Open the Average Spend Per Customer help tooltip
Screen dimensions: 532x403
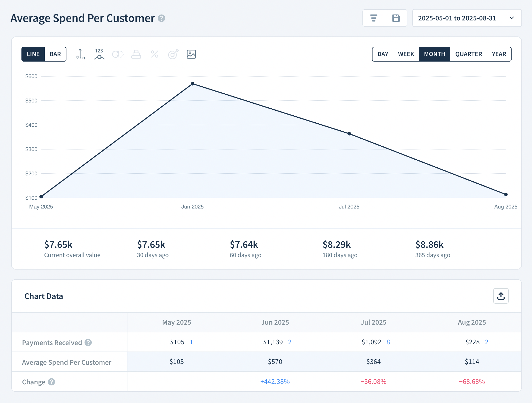pyautogui.click(x=161, y=18)
